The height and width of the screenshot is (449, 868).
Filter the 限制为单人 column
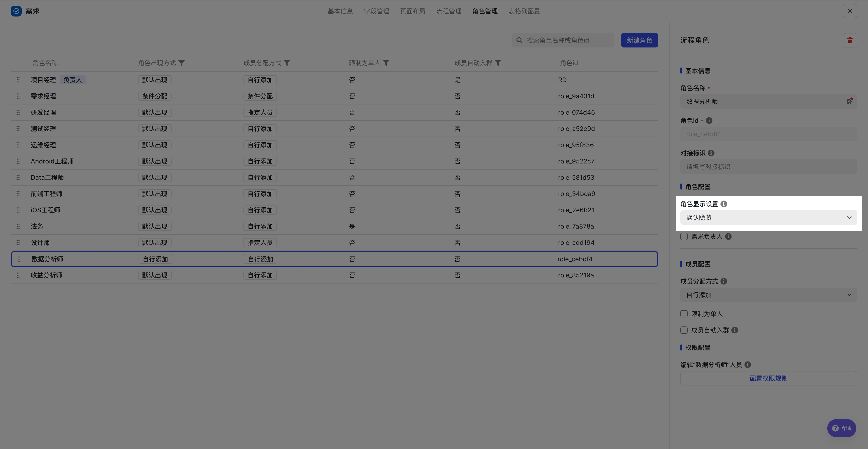[386, 63]
